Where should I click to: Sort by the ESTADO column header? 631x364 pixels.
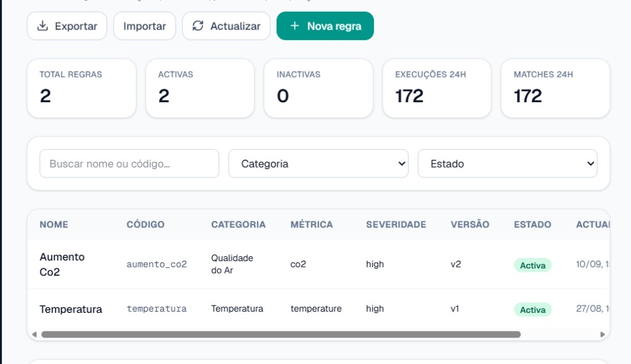coord(532,224)
